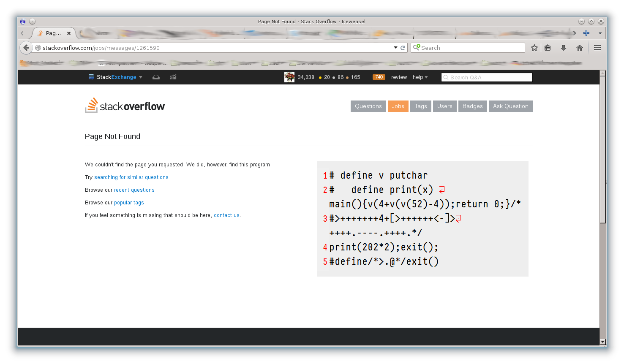Viewport: 624px width, 364px height.
Task: Bookmark this page with the star icon
Action: pyautogui.click(x=534, y=48)
